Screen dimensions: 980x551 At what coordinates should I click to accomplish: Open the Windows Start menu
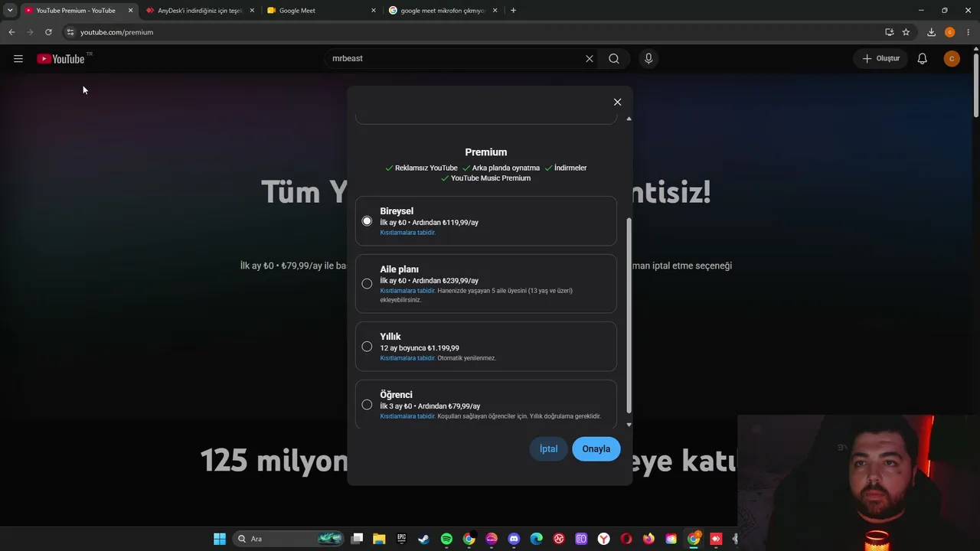coord(220,539)
